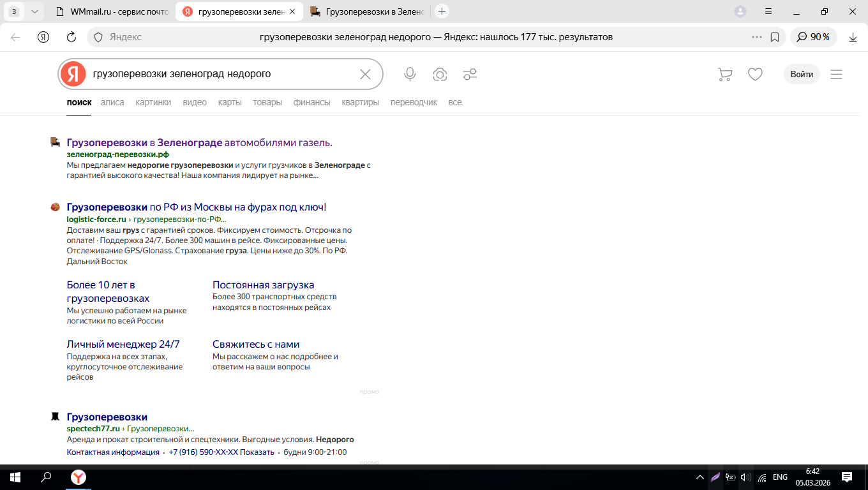Open the Yandex page hamburger menu
The image size is (868, 490).
pos(836,75)
